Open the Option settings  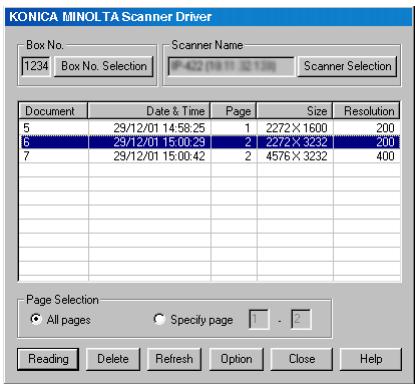tap(236, 359)
